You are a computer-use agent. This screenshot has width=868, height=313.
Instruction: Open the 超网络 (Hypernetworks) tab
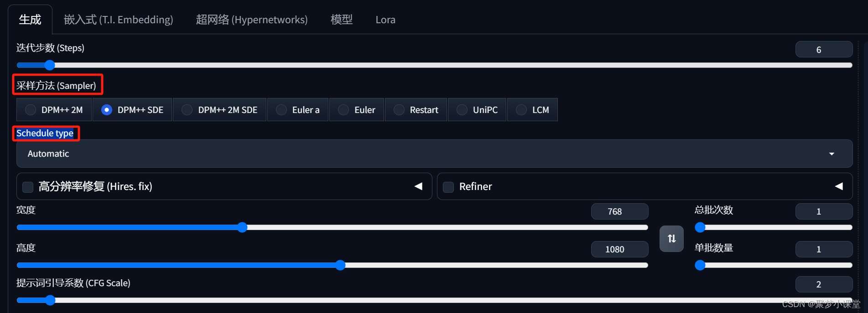pos(252,20)
